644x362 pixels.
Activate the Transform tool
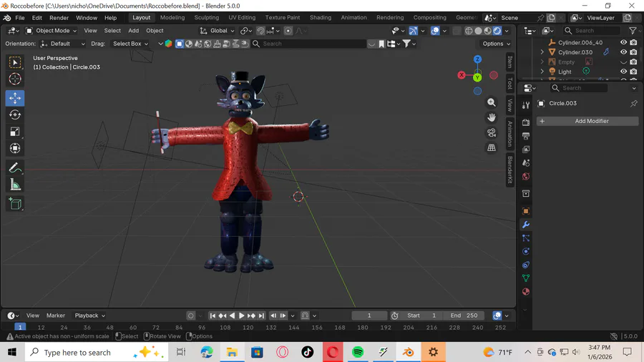pos(15,148)
